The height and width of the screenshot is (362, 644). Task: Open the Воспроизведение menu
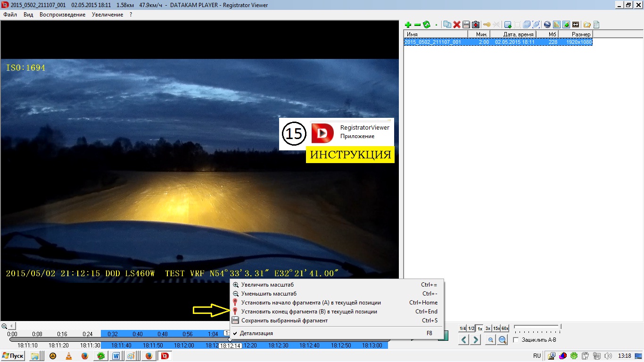pyautogui.click(x=62, y=15)
